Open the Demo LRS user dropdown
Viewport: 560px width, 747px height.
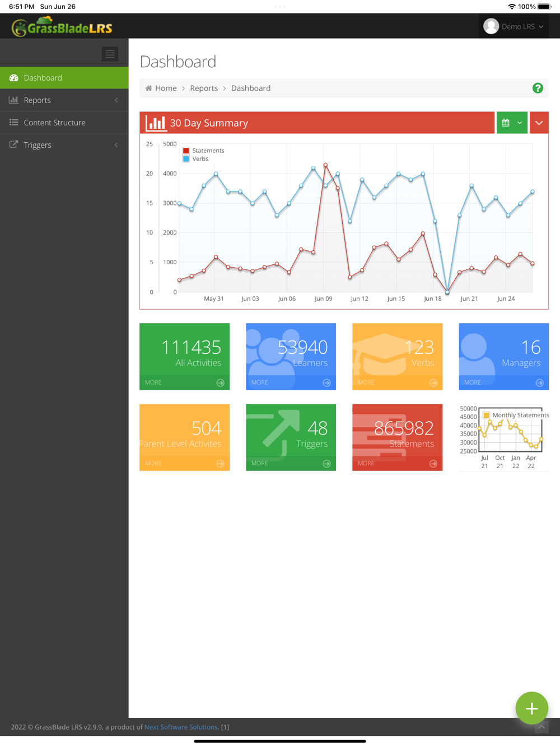tap(514, 26)
